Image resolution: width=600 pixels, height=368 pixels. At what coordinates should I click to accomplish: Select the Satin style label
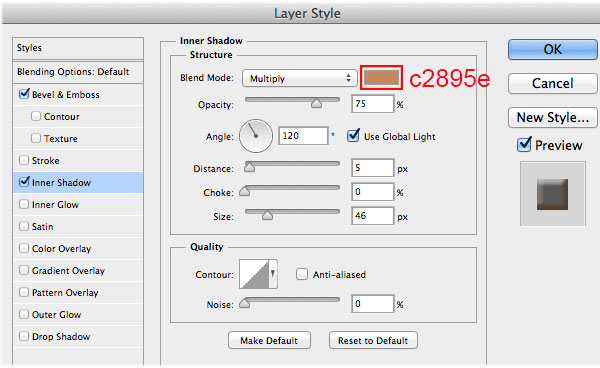[x=42, y=227]
